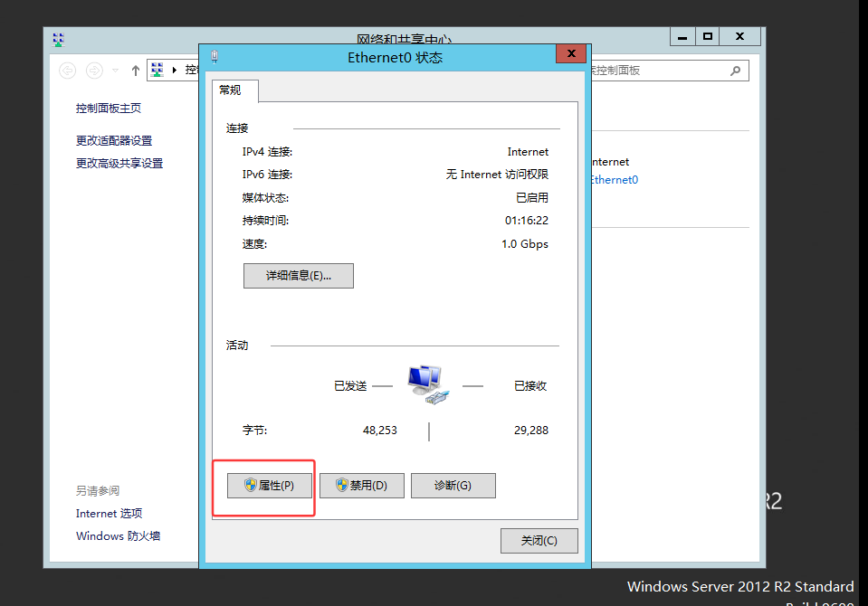Click the 已启用 media state value
This screenshot has width=868, height=606.
(532, 197)
